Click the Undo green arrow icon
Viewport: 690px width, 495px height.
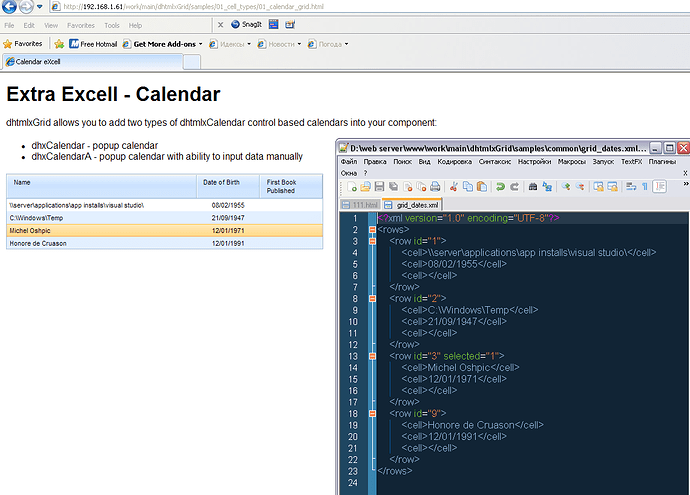point(499,186)
